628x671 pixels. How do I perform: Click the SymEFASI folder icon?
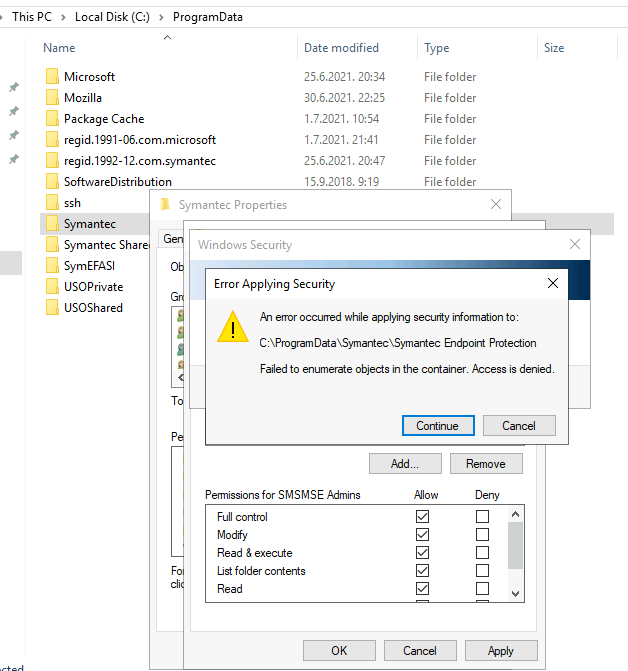(52, 265)
